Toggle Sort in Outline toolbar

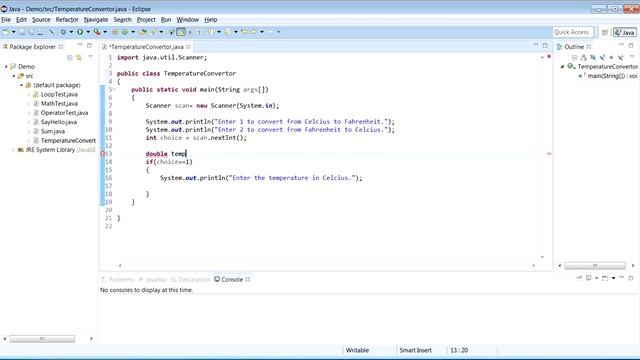584,58
